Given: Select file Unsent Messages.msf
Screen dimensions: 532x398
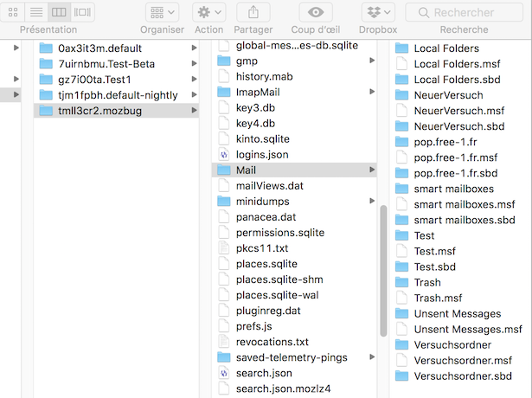Looking at the screenshot, I should click(x=468, y=329).
